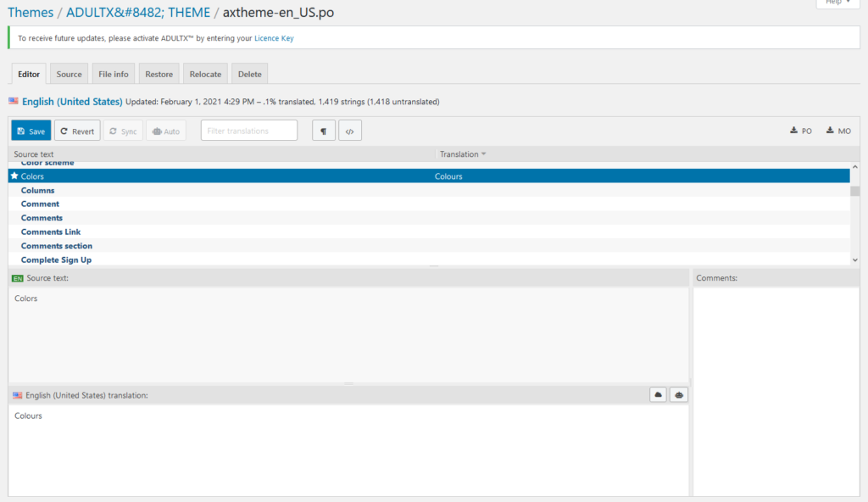Switch to the Source tab
This screenshot has width=868, height=502.
click(x=69, y=74)
